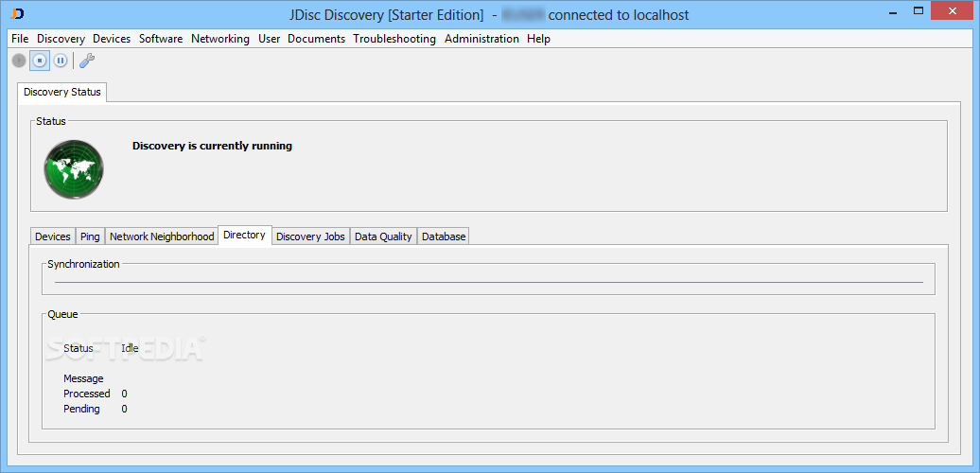This screenshot has width=980, height=473.
Task: Click the 'Pending' label
Action: [81, 409]
